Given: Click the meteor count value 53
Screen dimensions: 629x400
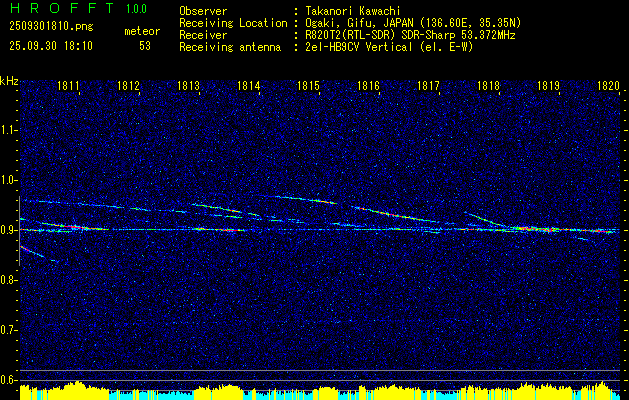Looking at the screenshot, I should tap(145, 46).
